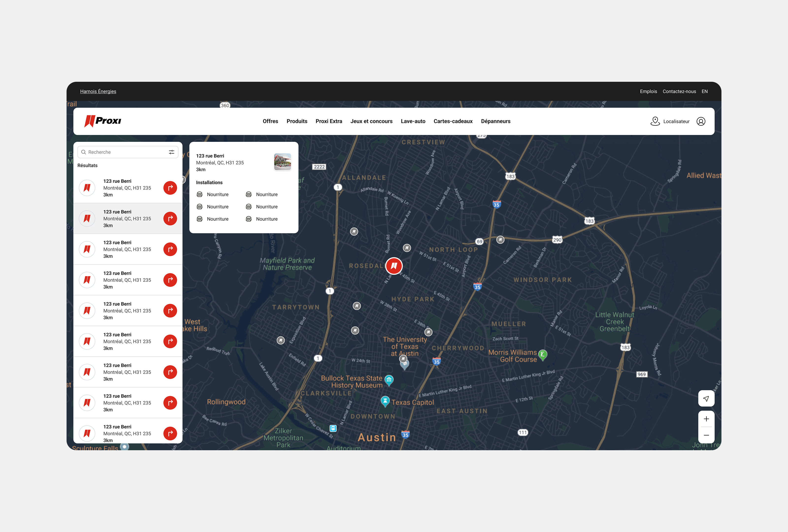Image resolution: width=788 pixels, height=532 pixels.
Task: Click the Proxi logo in header
Action: coord(103,121)
